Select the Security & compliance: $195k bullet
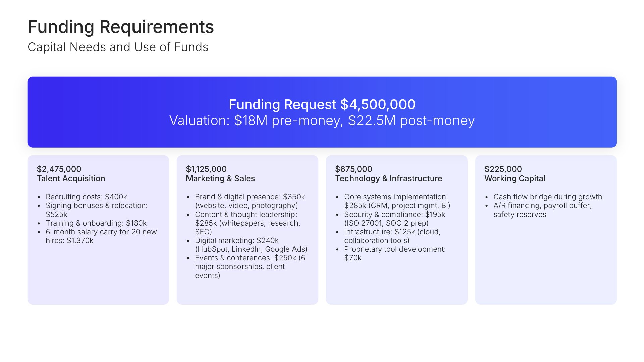The image size is (644, 362). (394, 219)
